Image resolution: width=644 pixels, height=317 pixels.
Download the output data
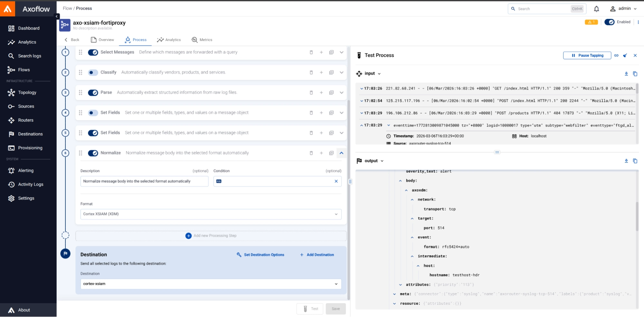(626, 161)
